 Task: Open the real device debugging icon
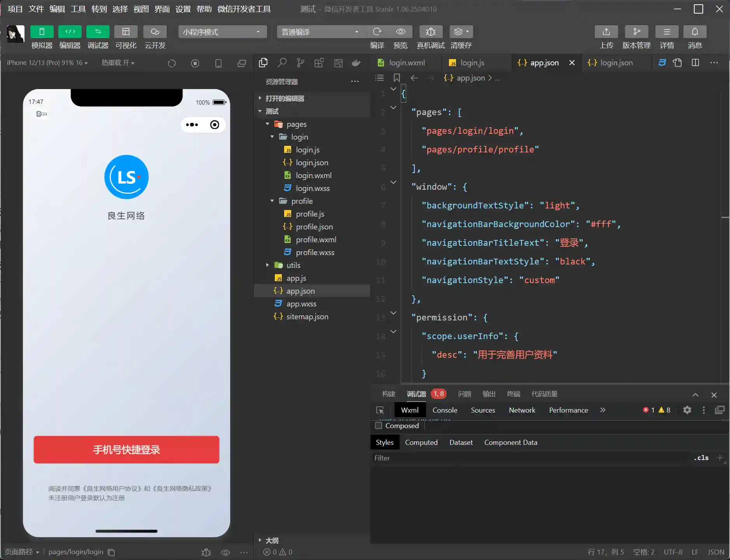click(430, 32)
